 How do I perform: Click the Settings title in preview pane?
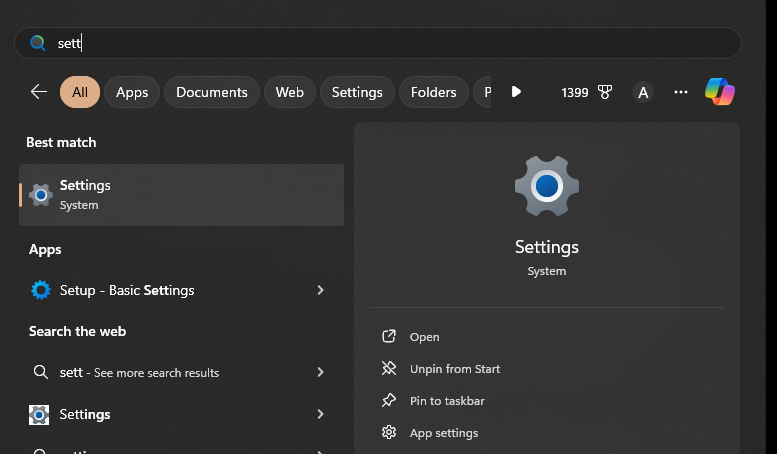[x=547, y=247]
